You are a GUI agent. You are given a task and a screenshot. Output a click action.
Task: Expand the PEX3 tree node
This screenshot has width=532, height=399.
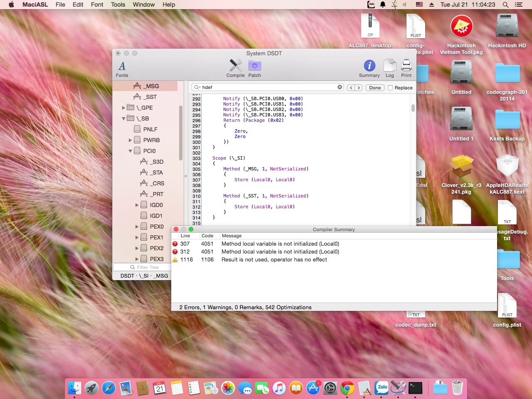point(137,259)
